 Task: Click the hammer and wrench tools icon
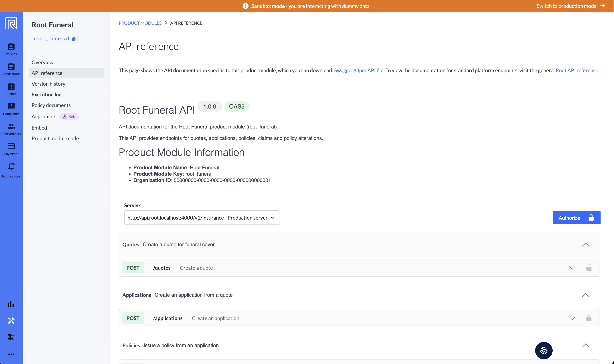coord(11,321)
